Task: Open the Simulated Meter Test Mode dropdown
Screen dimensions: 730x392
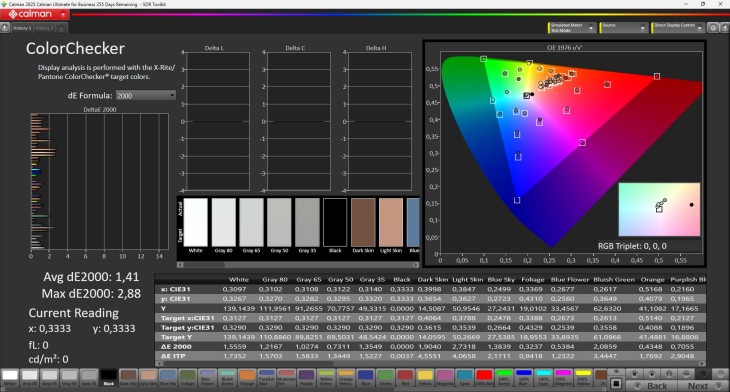Action: pyautogui.click(x=572, y=28)
